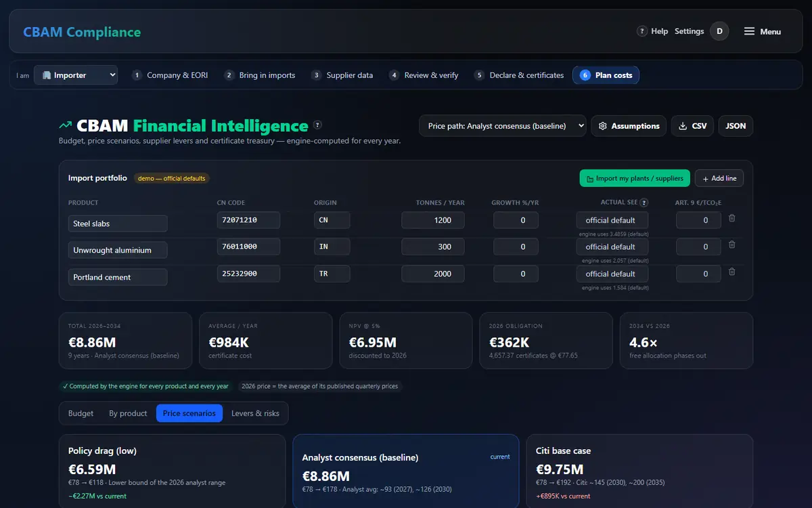The height and width of the screenshot is (508, 812).
Task: Edit the Portland cement product name
Action: (x=118, y=277)
